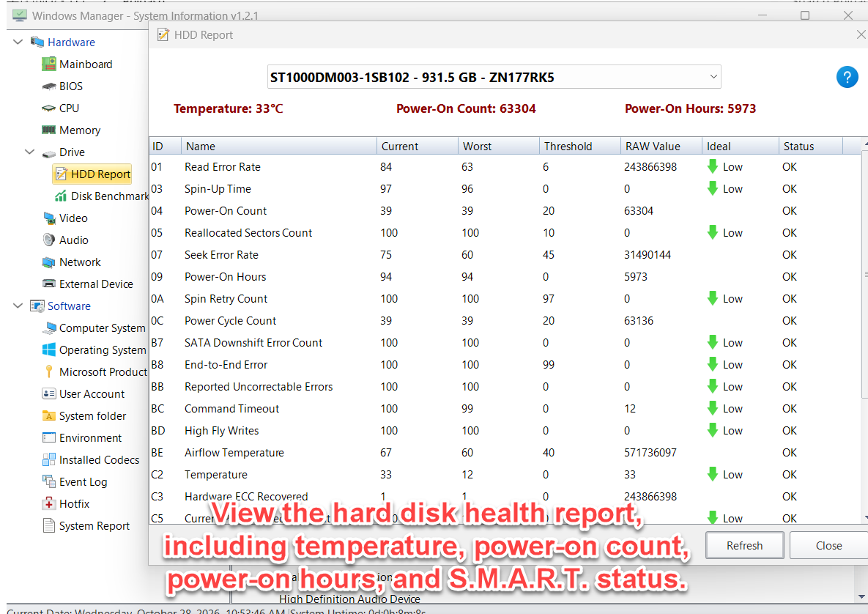
Task: Click the Name column header
Action: click(279, 146)
